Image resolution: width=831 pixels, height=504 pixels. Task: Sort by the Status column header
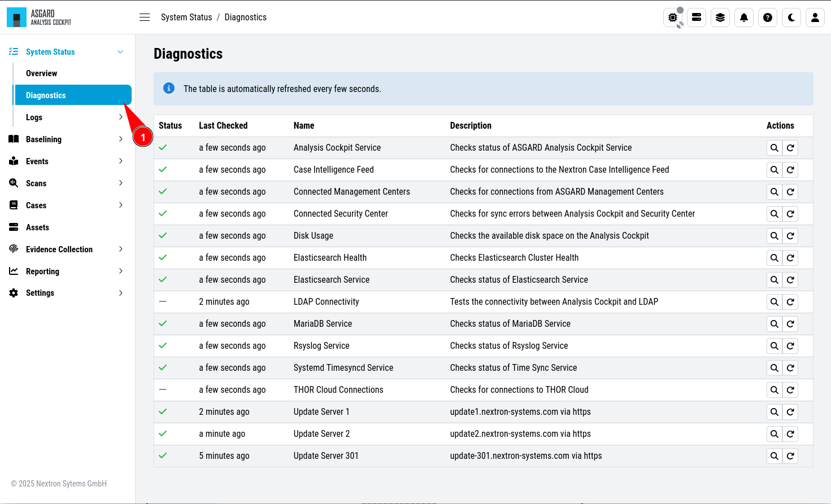(170, 126)
